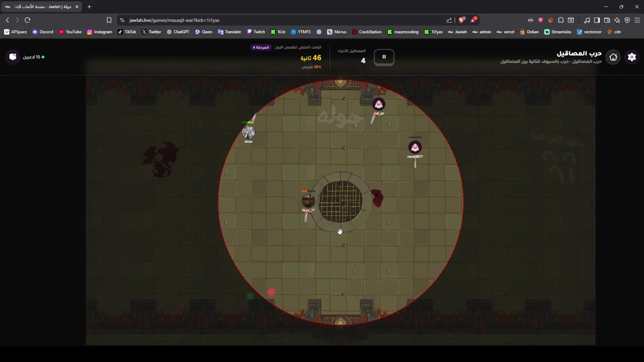Click the music note media control icon
The image size is (644, 362).
[587, 20]
